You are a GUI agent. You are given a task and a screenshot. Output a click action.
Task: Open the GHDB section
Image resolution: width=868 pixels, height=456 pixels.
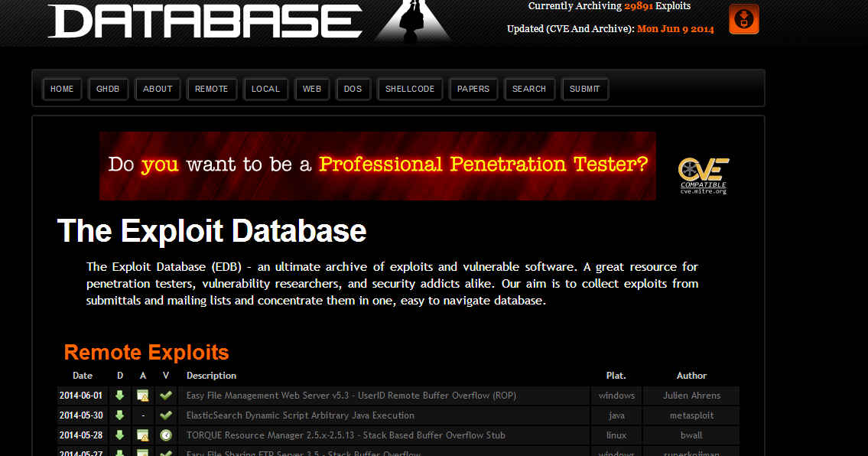click(x=108, y=89)
